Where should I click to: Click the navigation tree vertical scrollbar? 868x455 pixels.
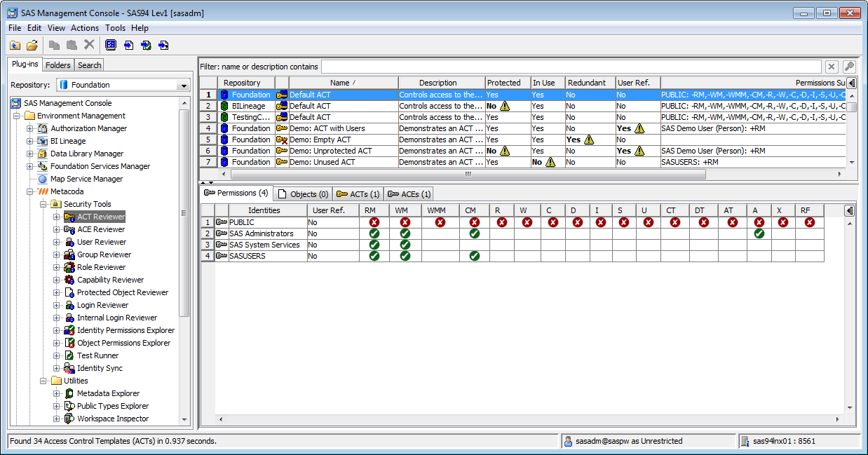[x=185, y=214]
